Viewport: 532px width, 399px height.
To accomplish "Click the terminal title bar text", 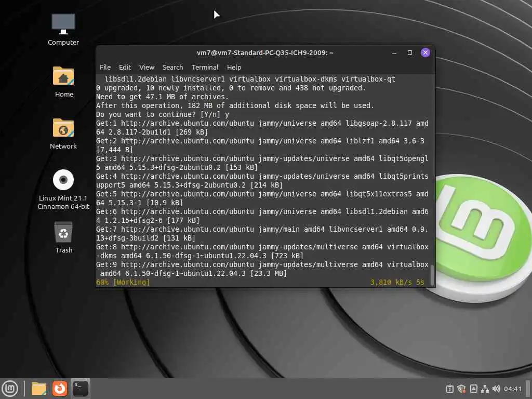I will (265, 52).
